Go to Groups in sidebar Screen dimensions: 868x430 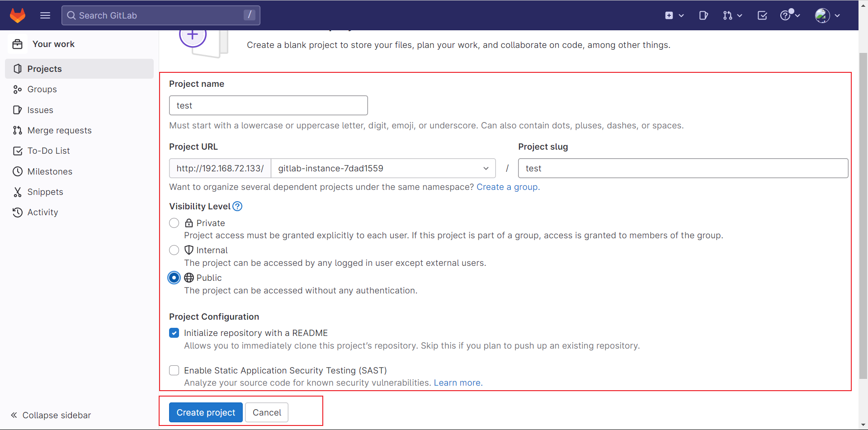click(x=80, y=90)
